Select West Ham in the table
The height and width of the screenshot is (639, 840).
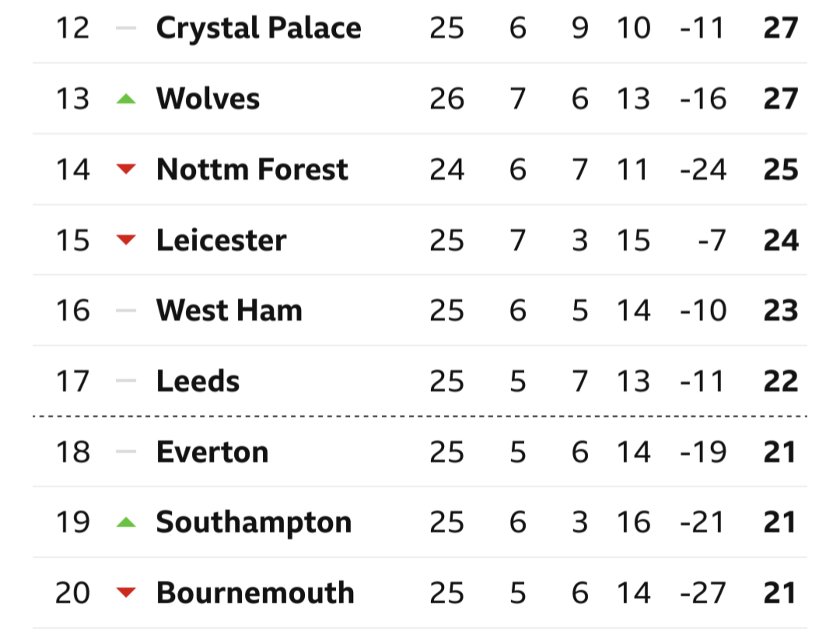229,311
